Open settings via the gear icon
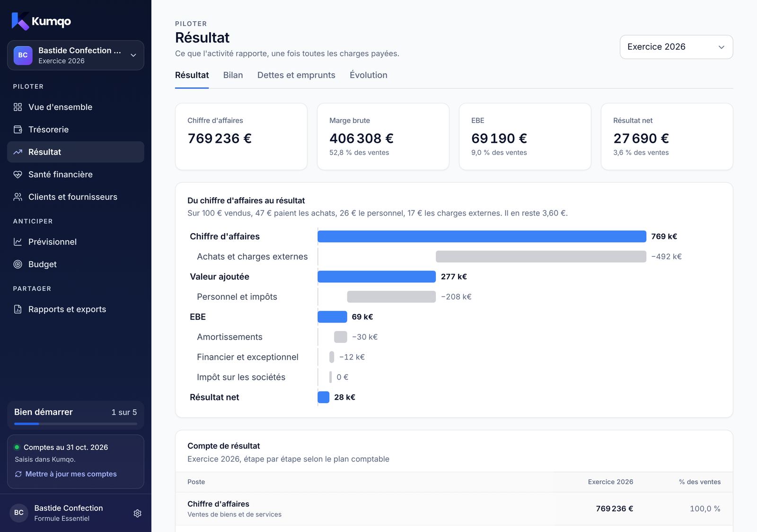The height and width of the screenshot is (532, 757). click(x=137, y=513)
